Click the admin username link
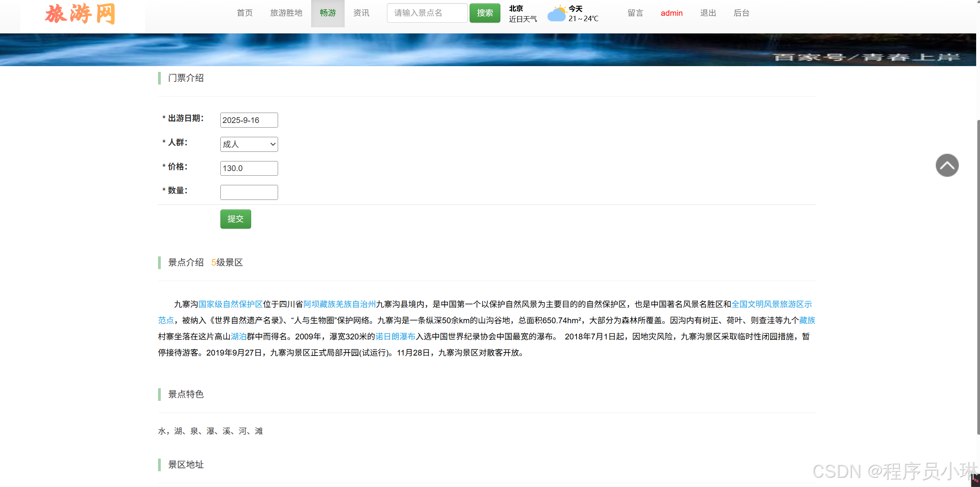The image size is (980, 487). pyautogui.click(x=671, y=13)
